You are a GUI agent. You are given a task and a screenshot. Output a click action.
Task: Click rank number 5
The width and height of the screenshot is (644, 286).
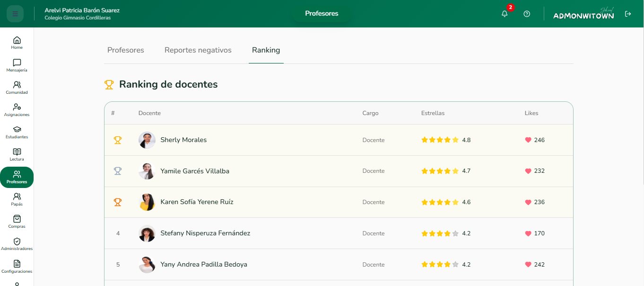(x=118, y=265)
